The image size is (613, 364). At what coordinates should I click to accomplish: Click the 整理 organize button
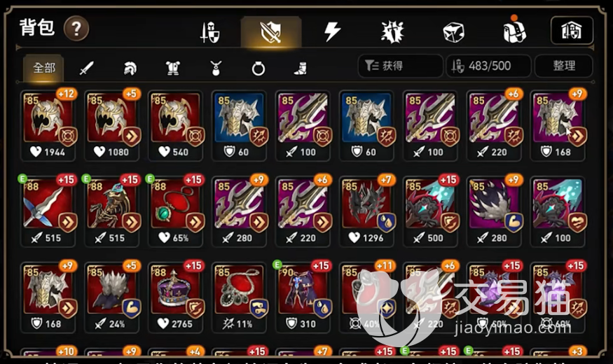563,66
